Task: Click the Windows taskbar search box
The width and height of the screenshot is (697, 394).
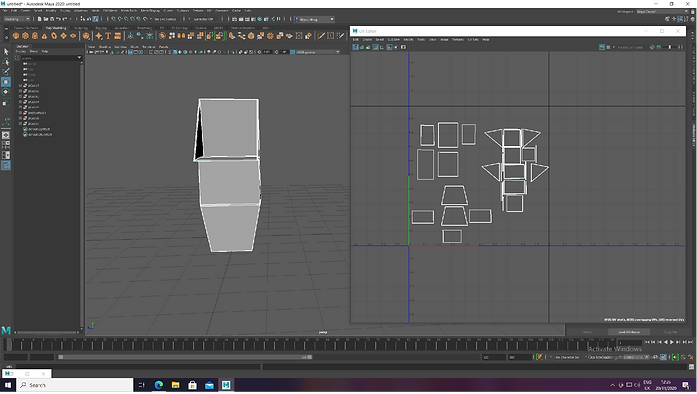Action: (75, 385)
